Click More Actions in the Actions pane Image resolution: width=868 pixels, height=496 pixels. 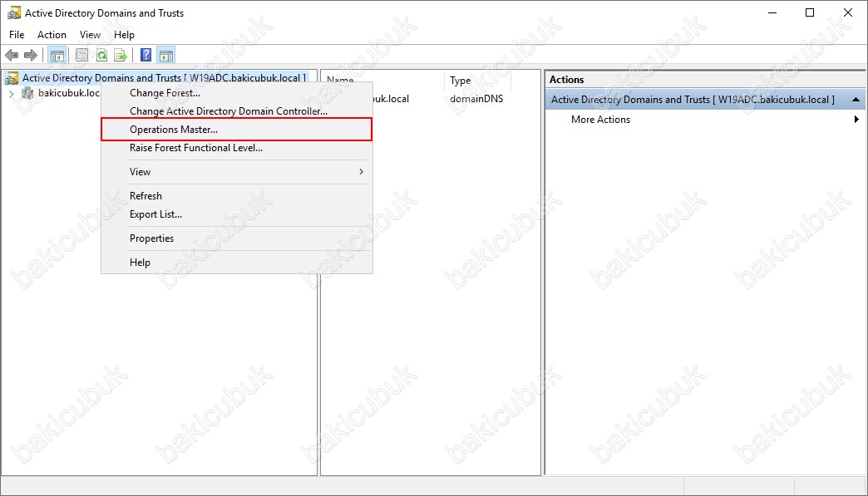600,120
